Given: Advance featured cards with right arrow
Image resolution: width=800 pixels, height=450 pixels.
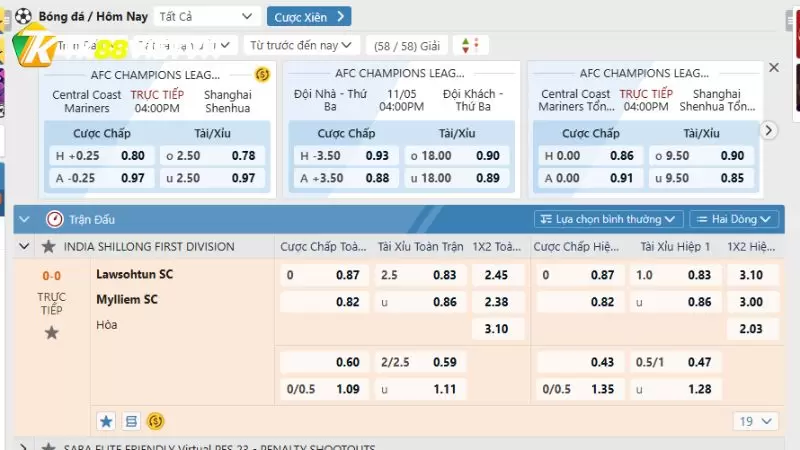Looking at the screenshot, I should point(769,131).
